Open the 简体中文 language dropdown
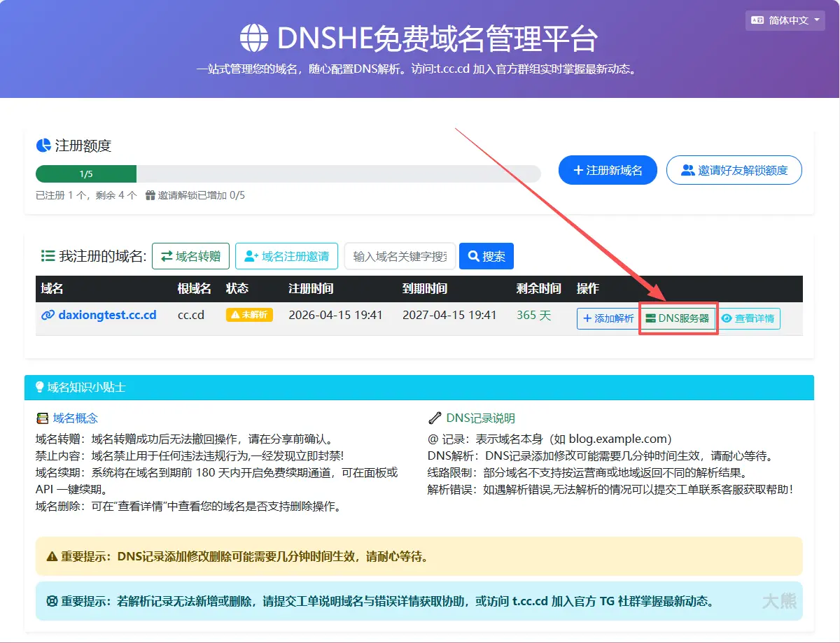This screenshot has width=840, height=643. coord(784,20)
